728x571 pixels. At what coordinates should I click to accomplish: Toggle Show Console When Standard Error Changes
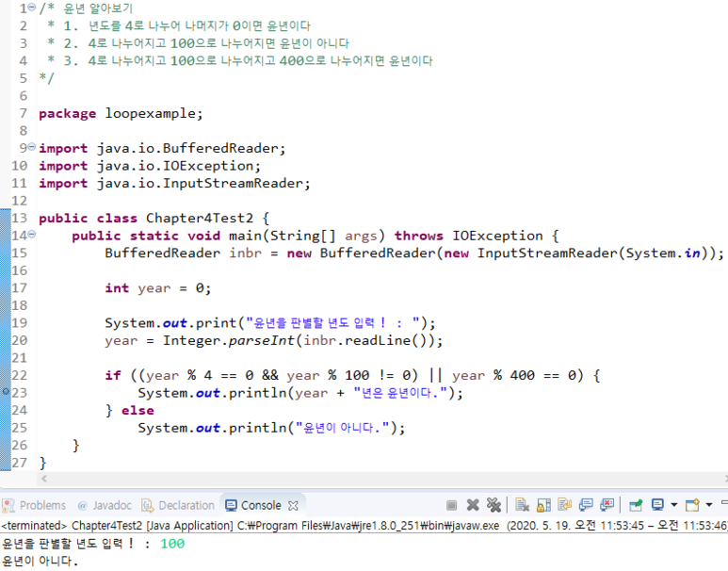pos(607,505)
